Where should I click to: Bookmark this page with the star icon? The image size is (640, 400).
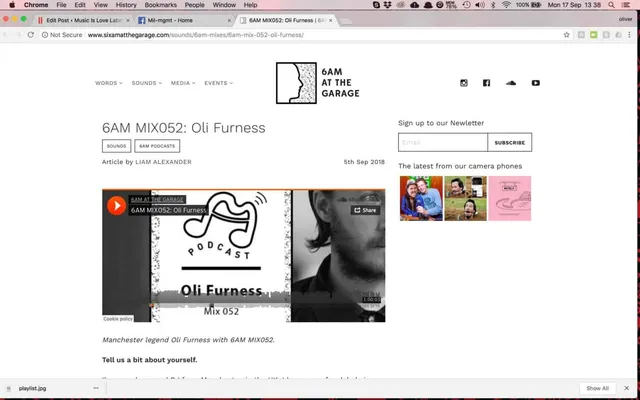click(567, 35)
